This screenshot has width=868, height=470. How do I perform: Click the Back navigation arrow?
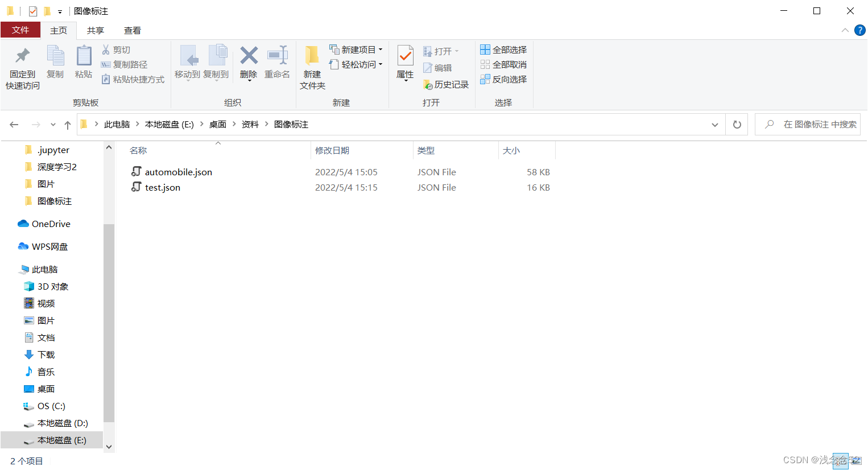(x=14, y=125)
